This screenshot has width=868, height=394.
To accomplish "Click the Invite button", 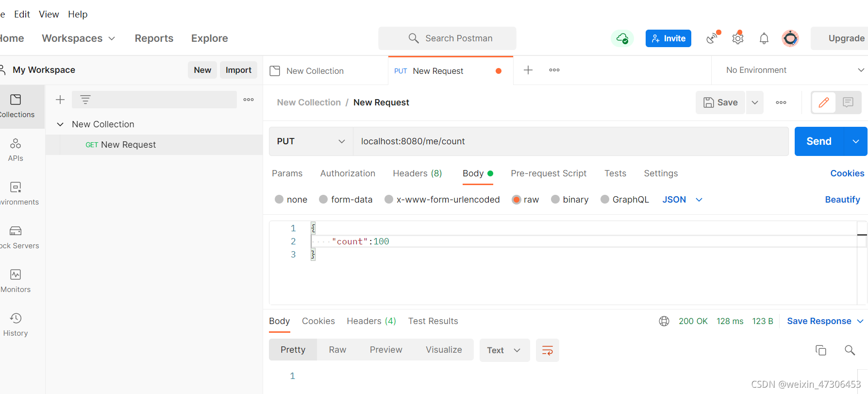I will coord(668,38).
